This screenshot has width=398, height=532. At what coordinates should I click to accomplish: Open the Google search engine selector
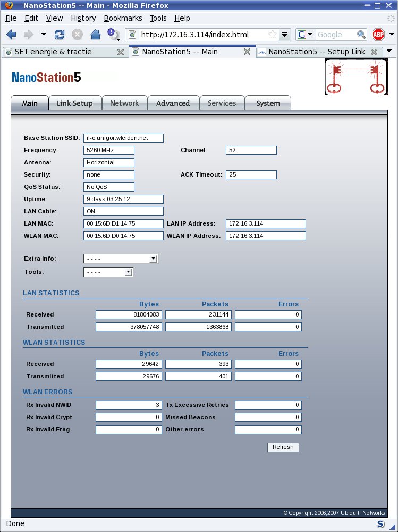point(305,35)
